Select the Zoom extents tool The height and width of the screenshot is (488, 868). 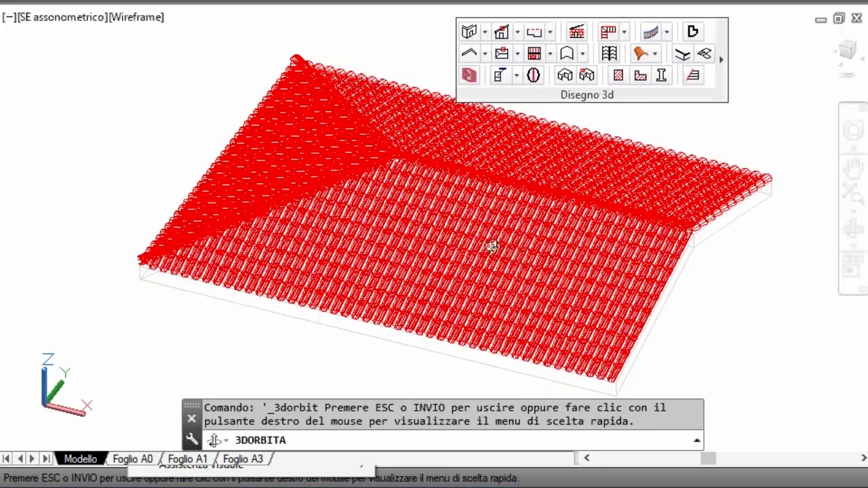click(x=853, y=193)
